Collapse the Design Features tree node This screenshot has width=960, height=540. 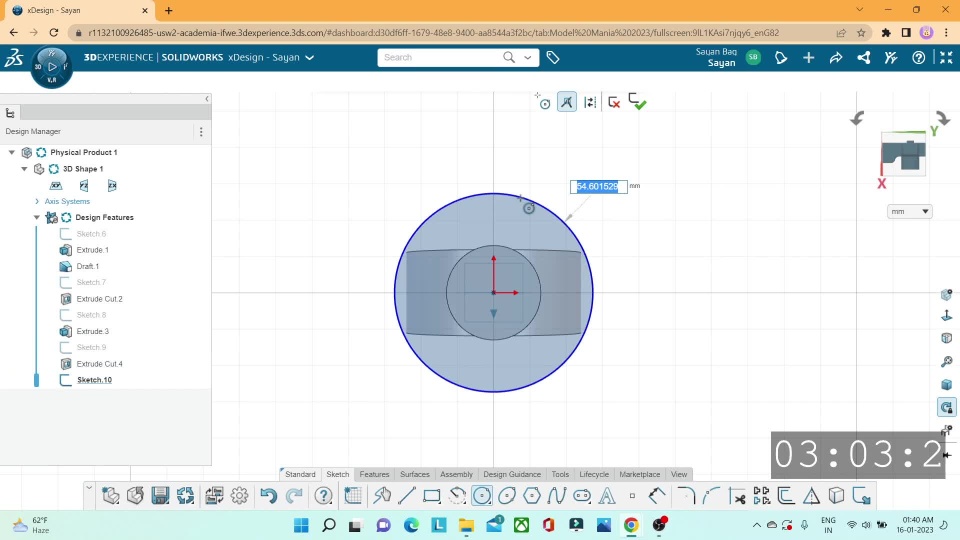click(37, 217)
